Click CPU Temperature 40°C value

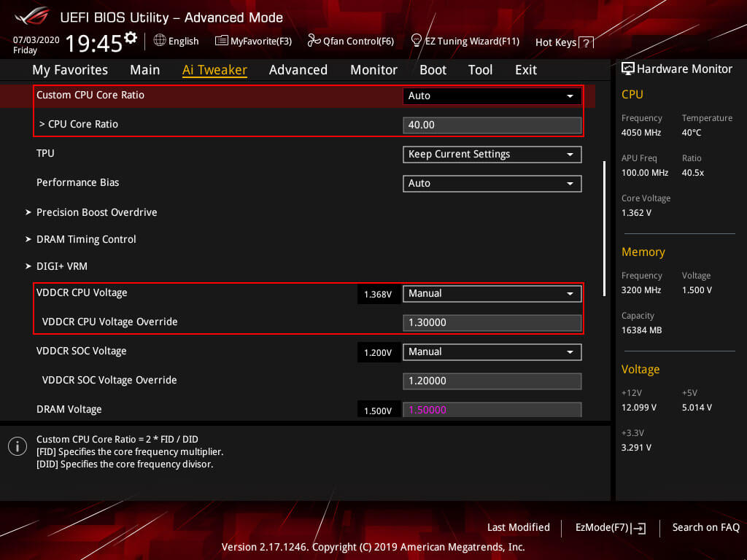692,133
